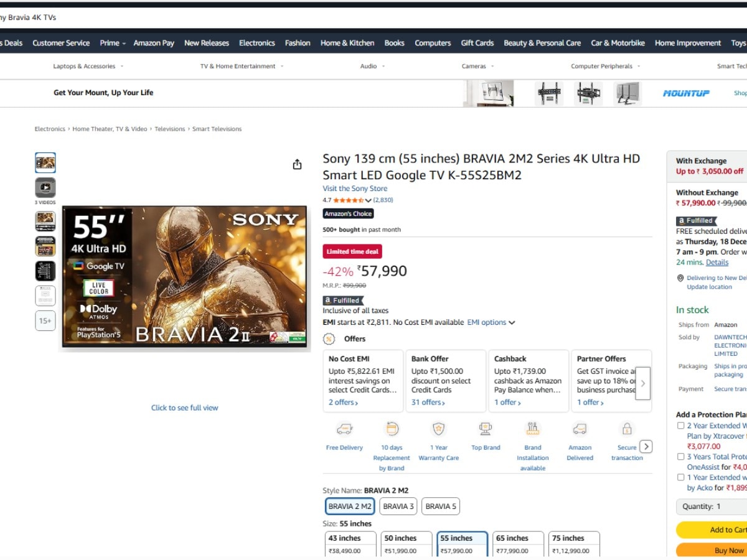Check the 2 Year Extended Warranty plan
Viewport: 747px width, 560px height.
(x=681, y=426)
